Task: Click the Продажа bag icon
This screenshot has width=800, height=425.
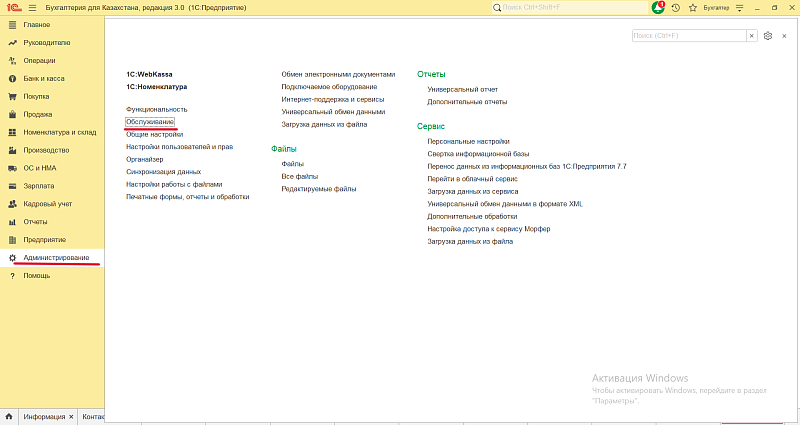Action: (12, 114)
